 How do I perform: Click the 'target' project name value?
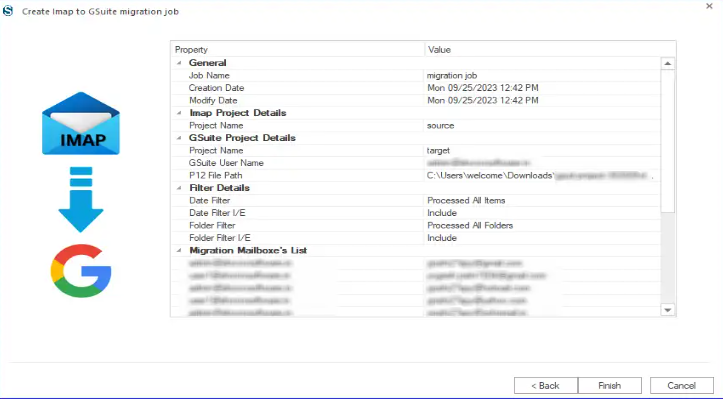(438, 150)
